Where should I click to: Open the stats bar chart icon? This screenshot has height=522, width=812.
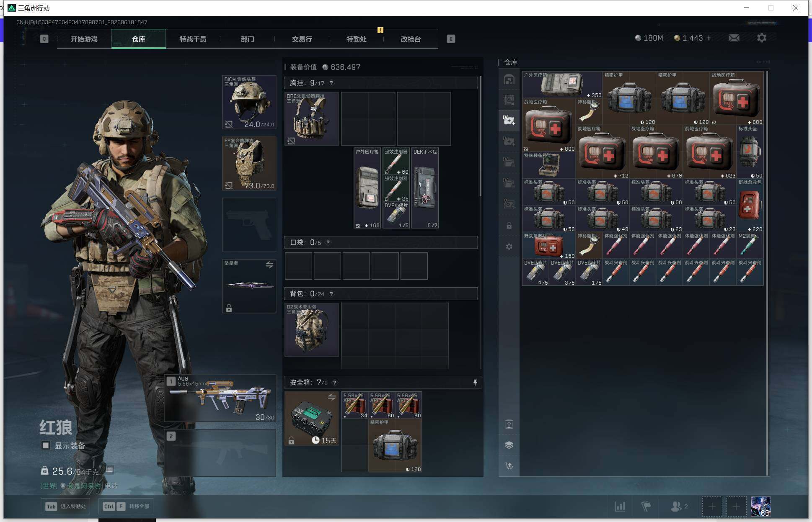(x=620, y=507)
